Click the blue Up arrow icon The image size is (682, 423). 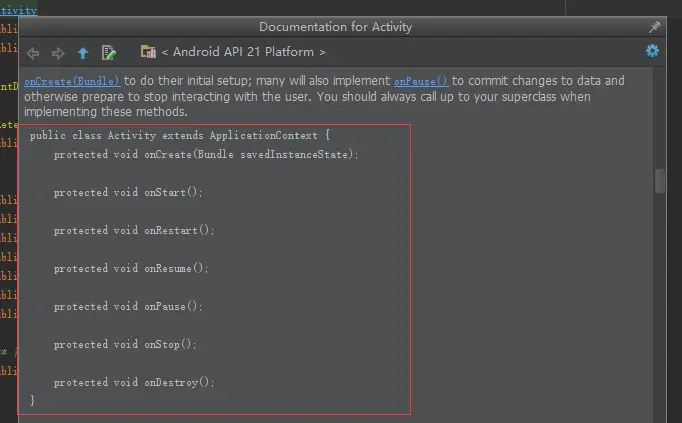tap(83, 53)
